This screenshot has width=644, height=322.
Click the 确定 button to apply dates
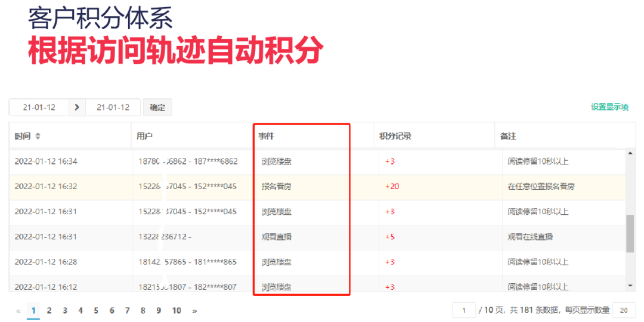pyautogui.click(x=157, y=107)
